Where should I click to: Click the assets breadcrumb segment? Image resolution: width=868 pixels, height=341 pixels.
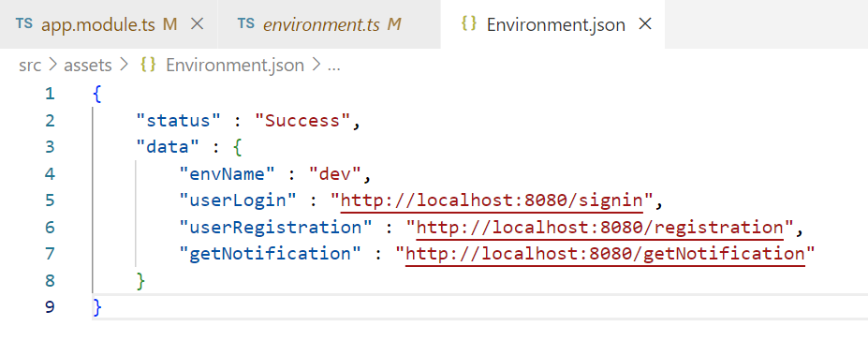tap(88, 66)
